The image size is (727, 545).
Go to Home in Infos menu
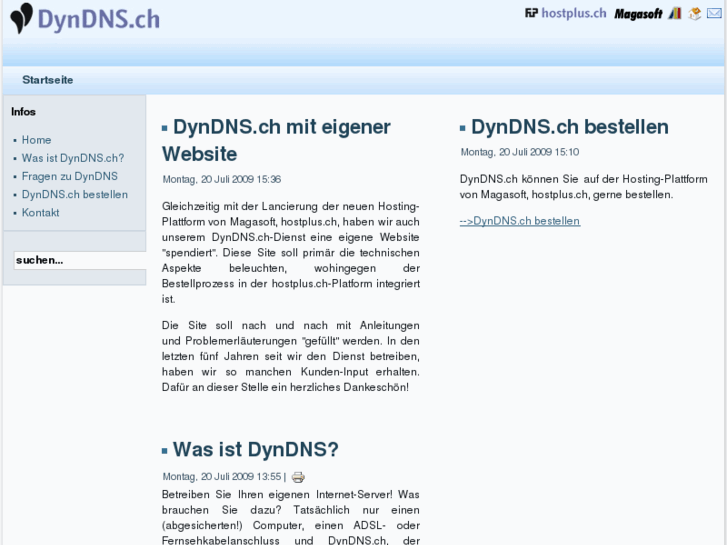point(37,140)
